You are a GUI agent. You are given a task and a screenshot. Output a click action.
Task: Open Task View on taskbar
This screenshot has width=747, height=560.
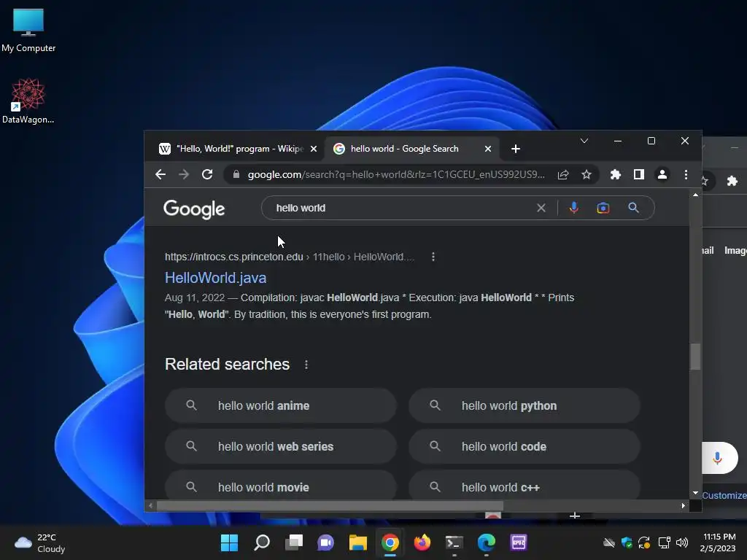[294, 542]
